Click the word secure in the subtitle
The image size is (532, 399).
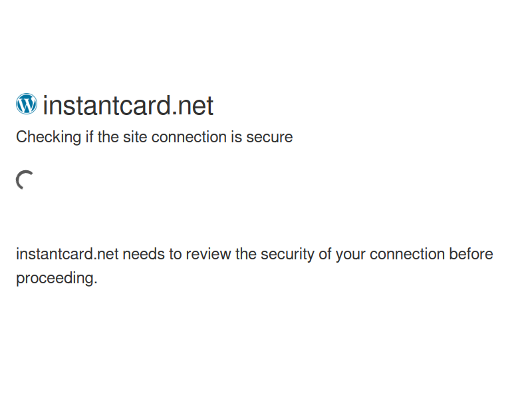[269, 138]
